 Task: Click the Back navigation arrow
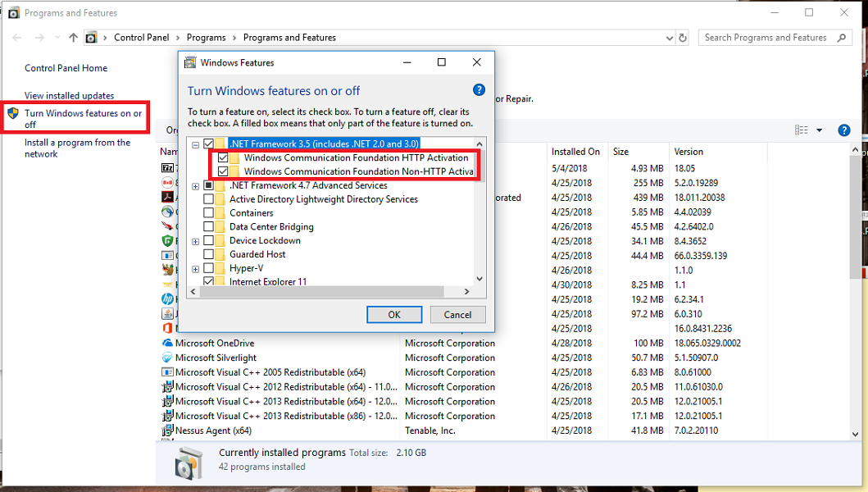point(16,37)
